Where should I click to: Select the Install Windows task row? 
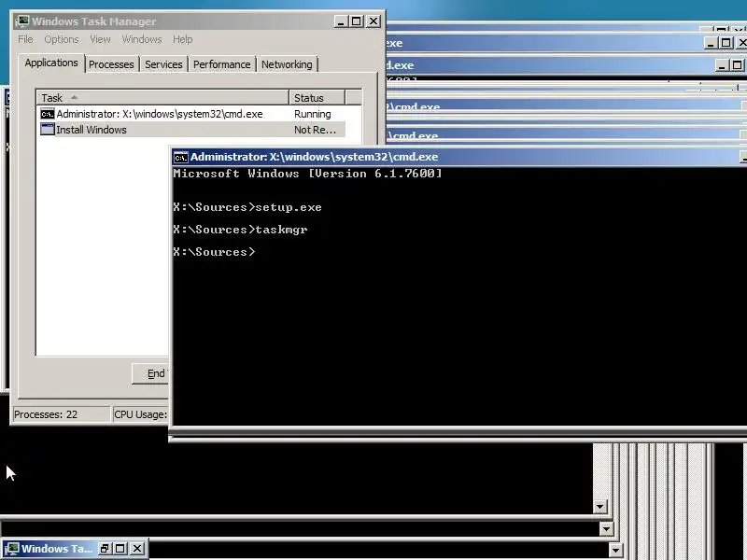[192, 130]
